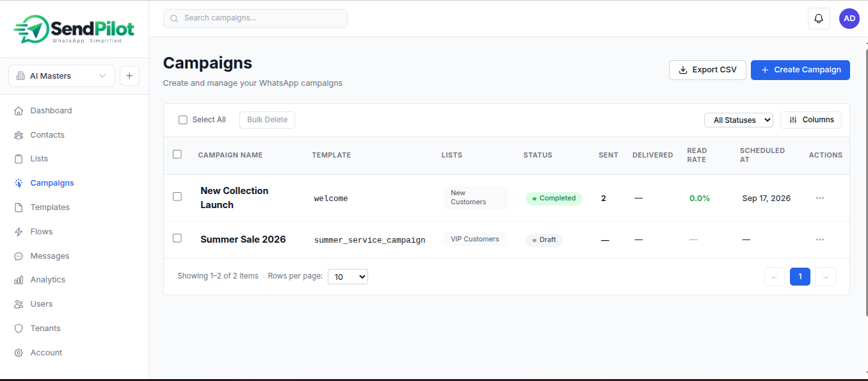Click page 1 pagination button
Screen dimensions: 868x381
800,277
